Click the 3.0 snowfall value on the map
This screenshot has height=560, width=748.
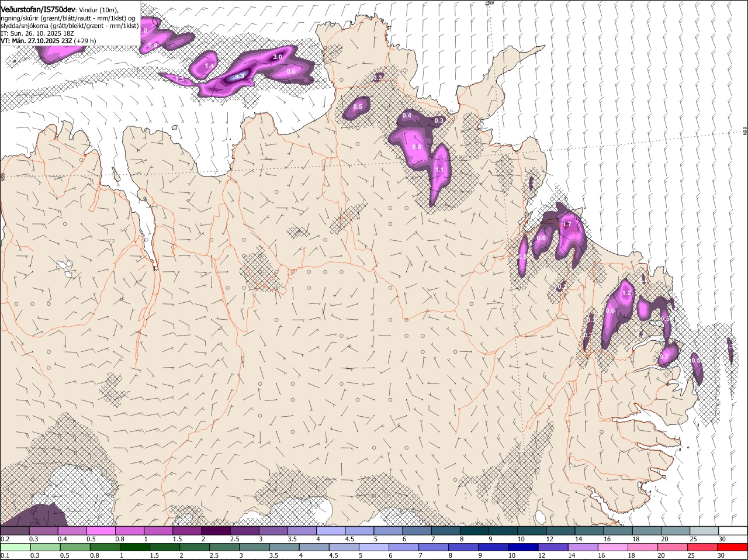pyautogui.click(x=278, y=57)
